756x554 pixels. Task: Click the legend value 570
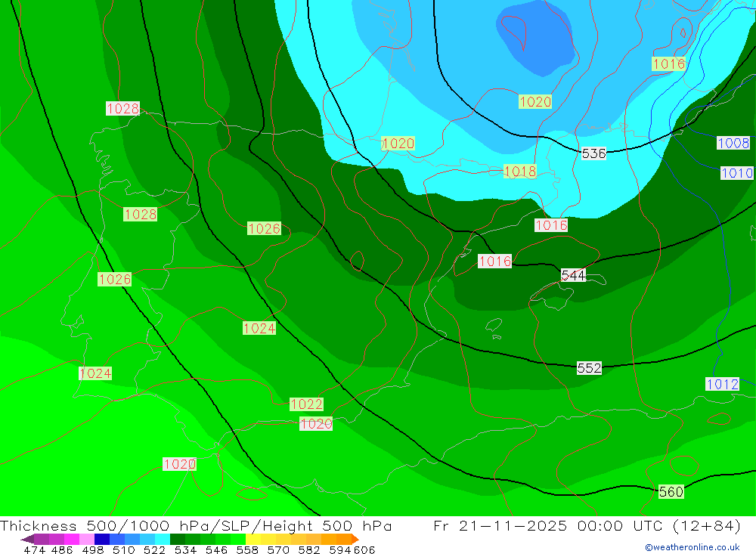click(277, 549)
